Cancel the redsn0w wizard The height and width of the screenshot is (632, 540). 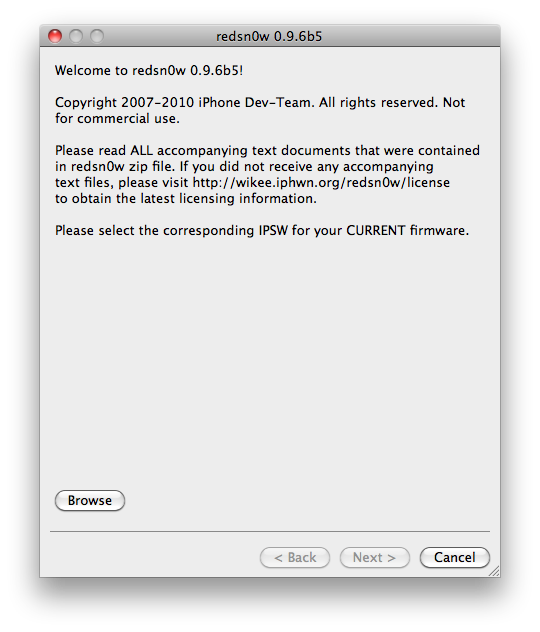[455, 557]
